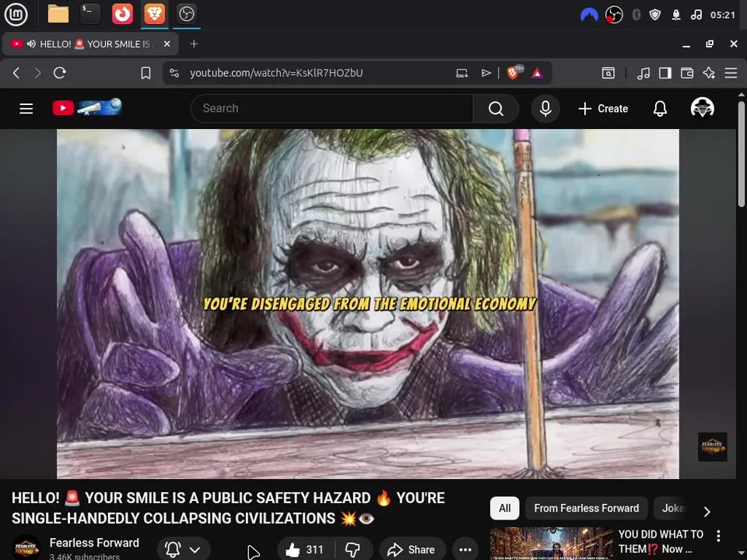Image resolution: width=747 pixels, height=560 pixels.
Task: Click the YouTube search magnifier button
Action: [x=496, y=109]
